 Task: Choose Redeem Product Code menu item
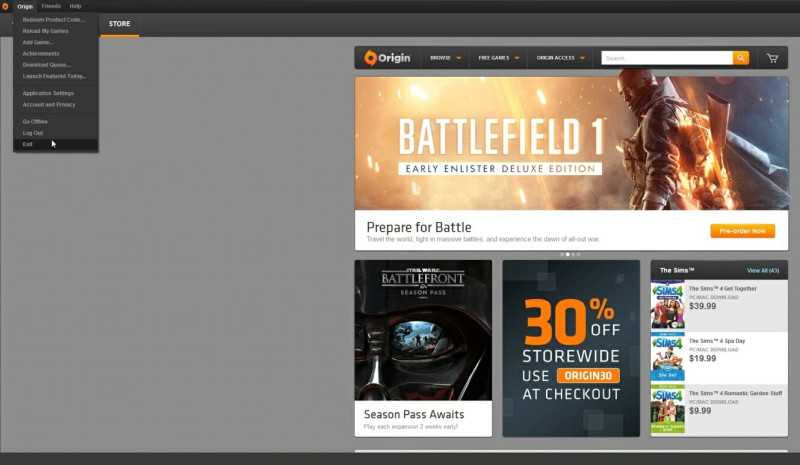[56, 19]
